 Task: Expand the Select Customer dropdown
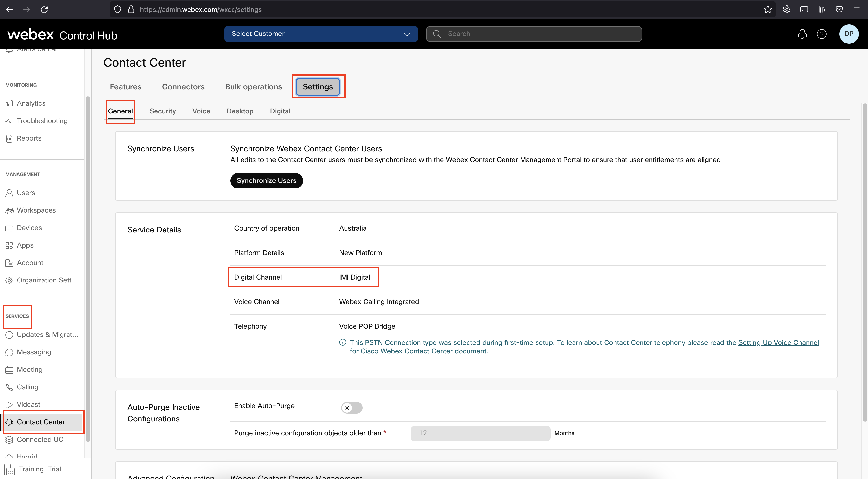[321, 34]
